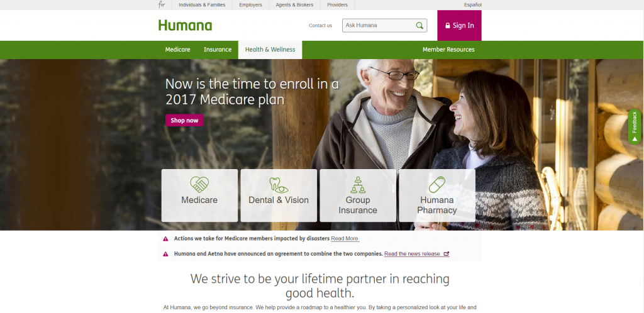Open the Read the news release link
The height and width of the screenshot is (313, 644).
(413, 254)
